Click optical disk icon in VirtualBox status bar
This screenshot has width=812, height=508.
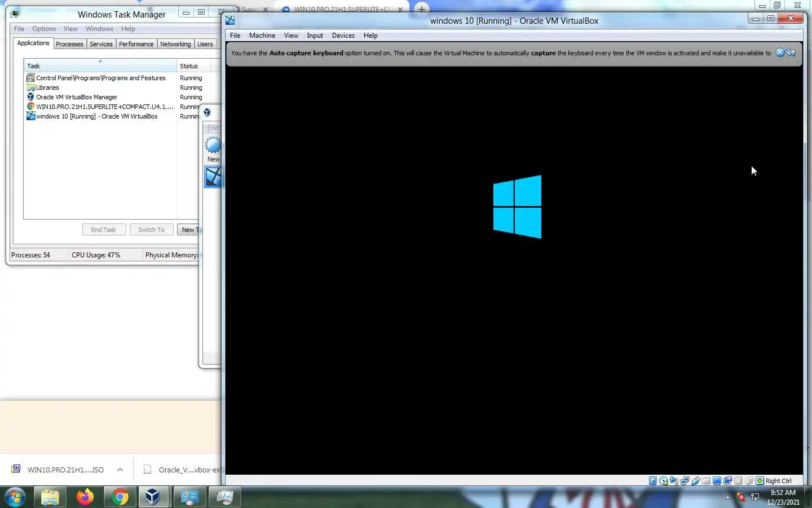[664, 481]
